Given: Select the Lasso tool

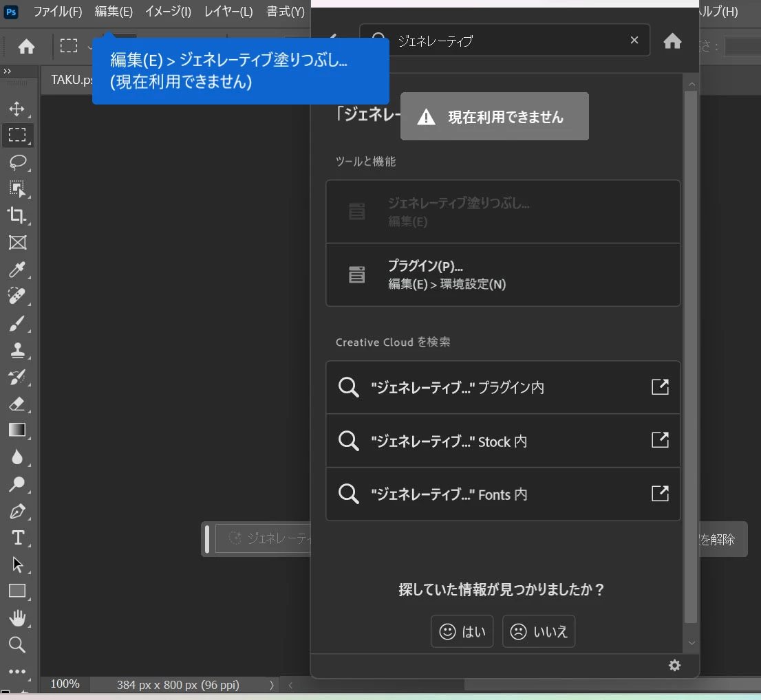Looking at the screenshot, I should tap(17, 162).
